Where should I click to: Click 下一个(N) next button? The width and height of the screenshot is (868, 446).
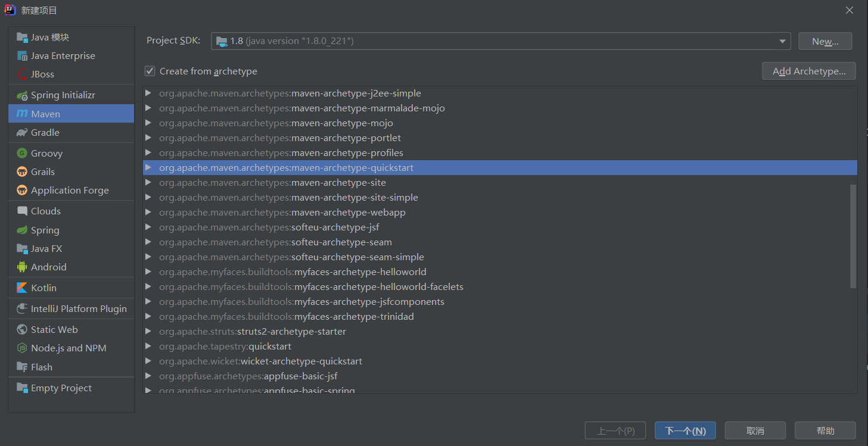click(685, 431)
